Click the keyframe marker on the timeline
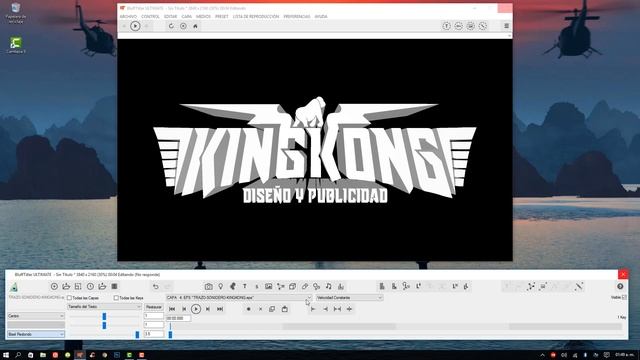This screenshot has height=360, width=640. coord(170,334)
